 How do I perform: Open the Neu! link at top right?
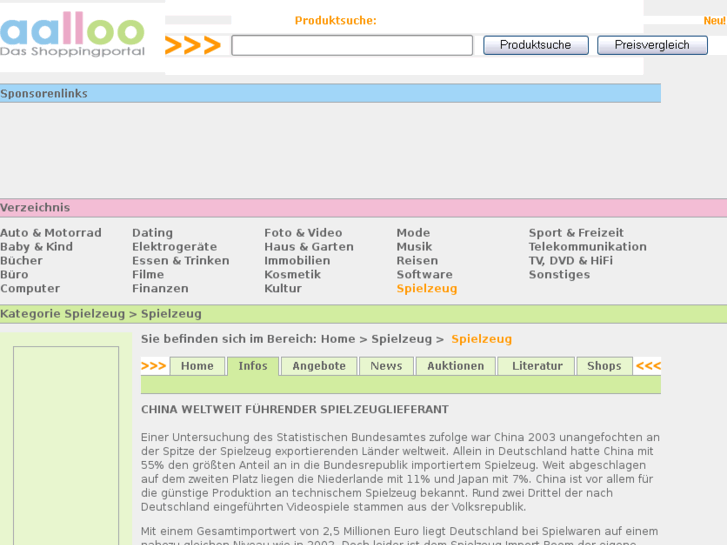tap(714, 20)
